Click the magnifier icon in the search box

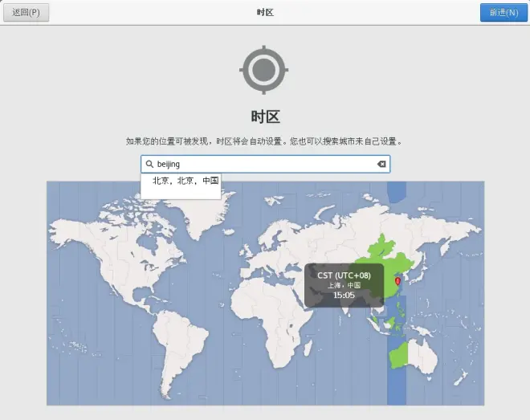pyautogui.click(x=149, y=164)
